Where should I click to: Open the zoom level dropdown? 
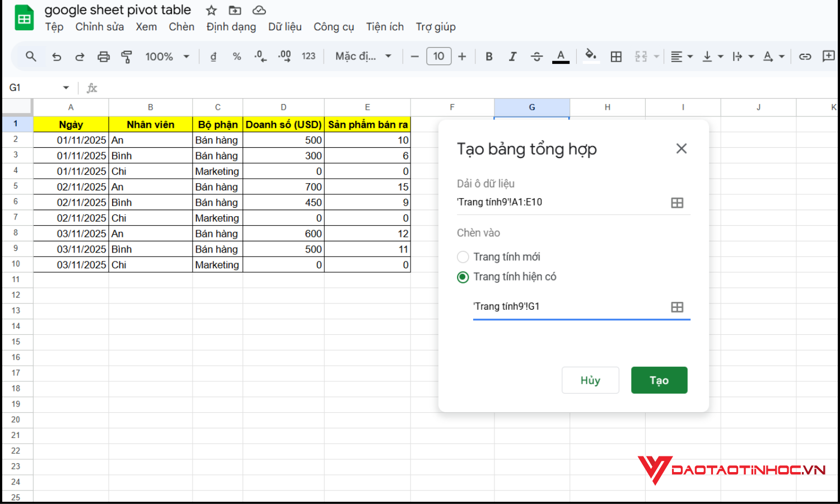(x=166, y=56)
